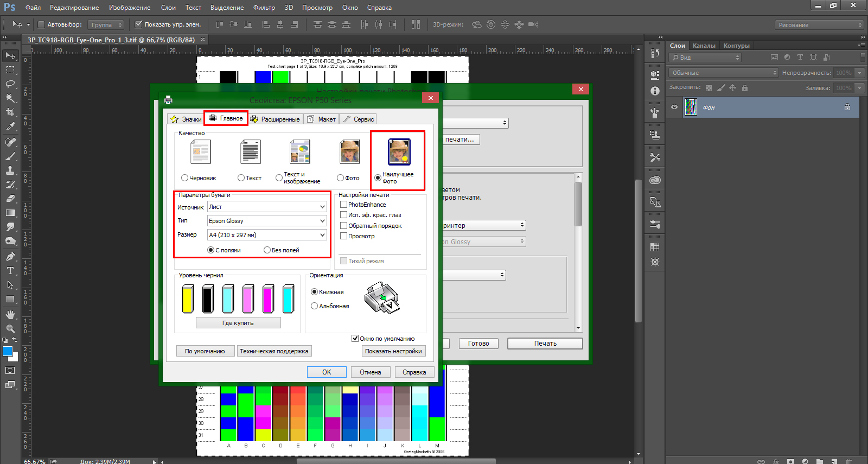
Task: Select the Текст quality radio button
Action: [x=241, y=178]
